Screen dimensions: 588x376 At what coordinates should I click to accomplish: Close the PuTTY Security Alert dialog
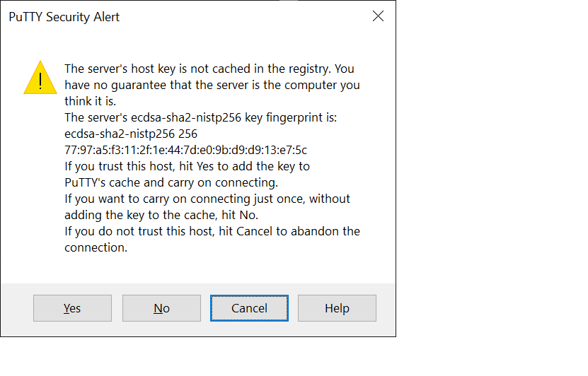378,16
